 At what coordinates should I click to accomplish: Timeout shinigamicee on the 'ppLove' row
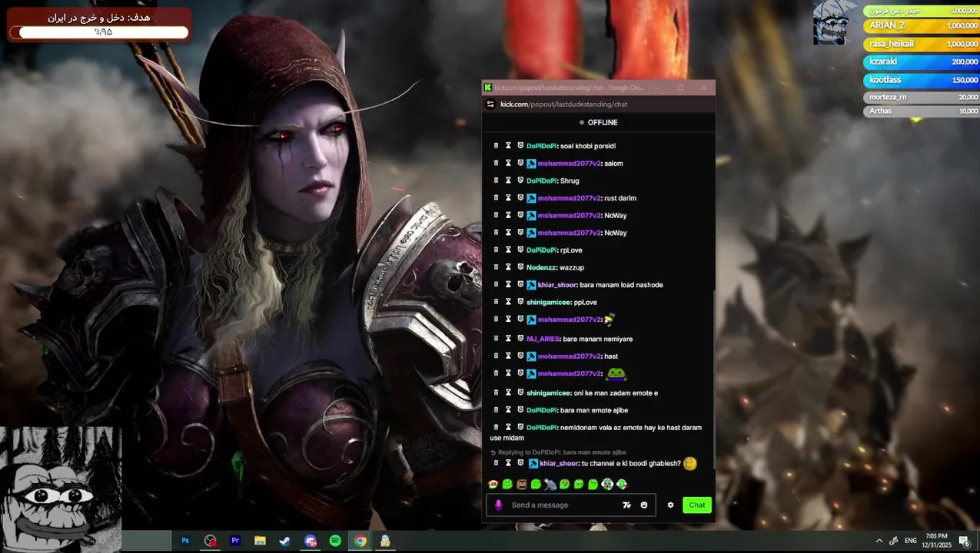point(508,302)
